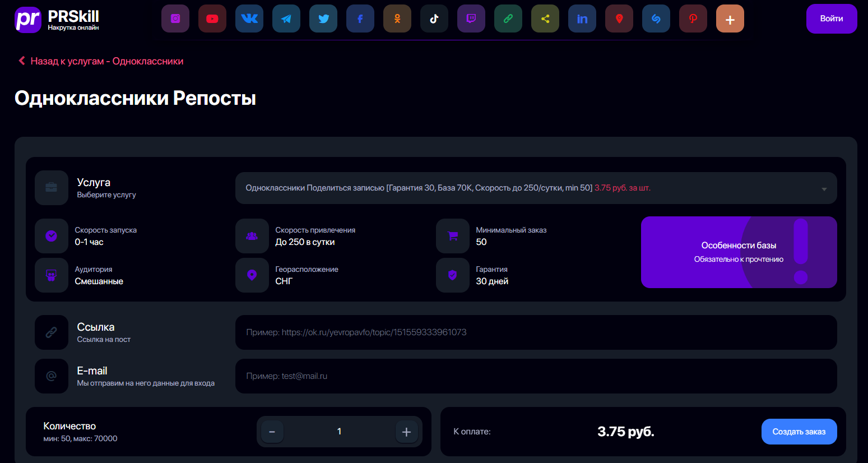Click the 0-1 час launch speed value
The height and width of the screenshot is (463, 868).
coord(89,242)
